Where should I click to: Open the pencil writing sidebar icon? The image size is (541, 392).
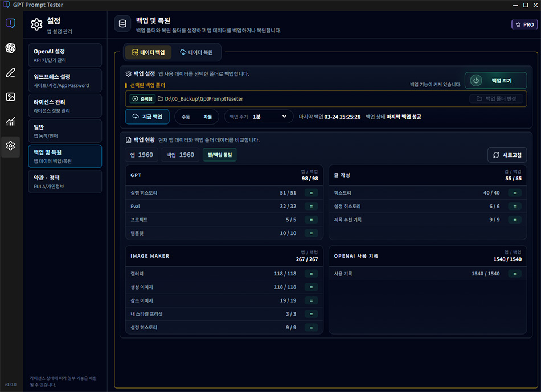click(x=10, y=73)
